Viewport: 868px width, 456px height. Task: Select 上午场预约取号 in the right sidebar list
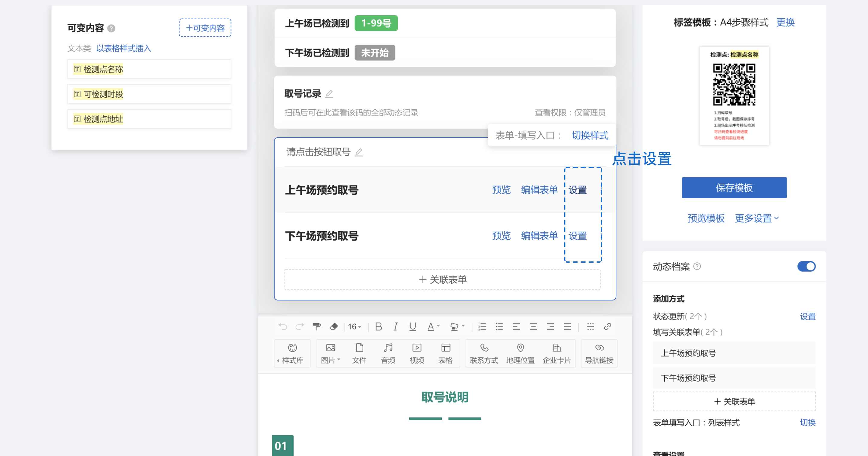[734, 353]
